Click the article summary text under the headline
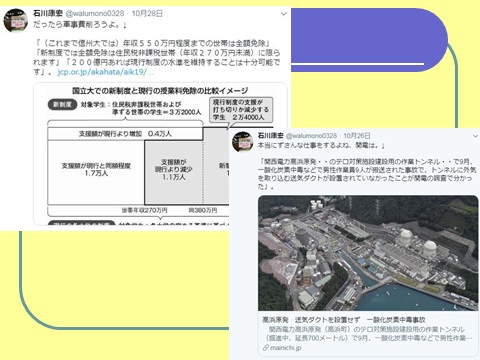This screenshot has width=480, height=360. 367,334
